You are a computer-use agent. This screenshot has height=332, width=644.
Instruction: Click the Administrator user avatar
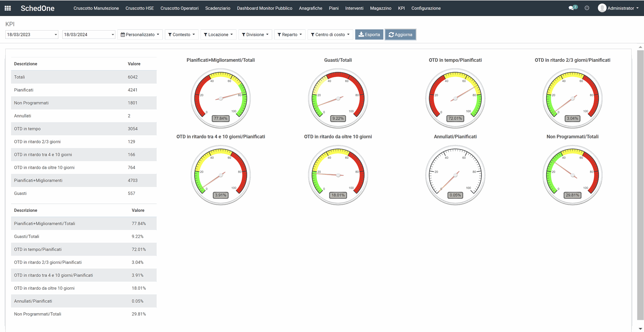click(602, 8)
